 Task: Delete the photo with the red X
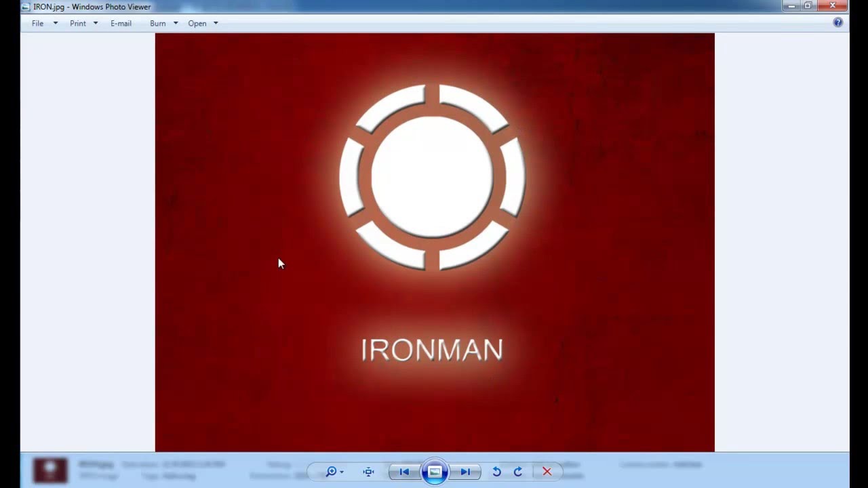[x=547, y=472]
